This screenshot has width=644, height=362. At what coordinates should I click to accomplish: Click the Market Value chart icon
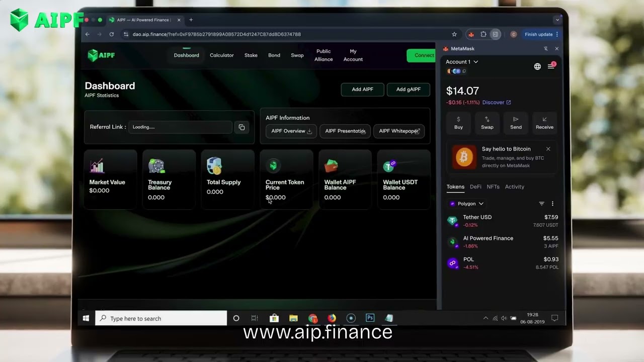coord(97,166)
